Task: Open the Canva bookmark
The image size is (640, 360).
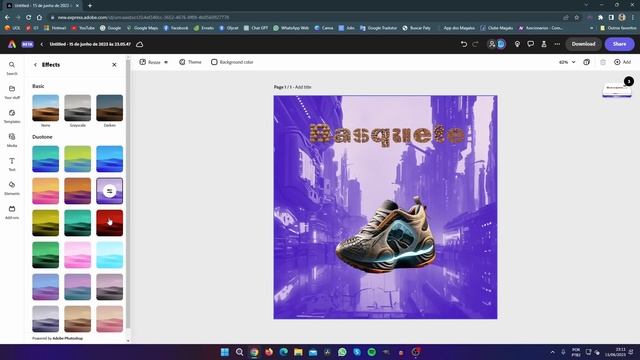Action: tap(324, 28)
